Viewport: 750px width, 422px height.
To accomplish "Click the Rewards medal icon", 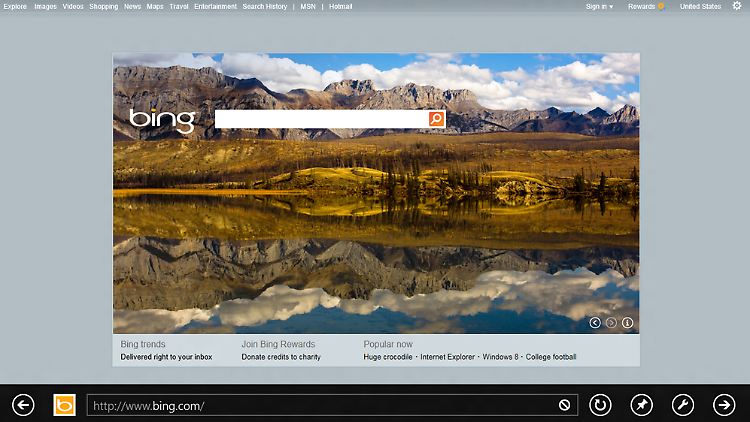I will coord(661,6).
